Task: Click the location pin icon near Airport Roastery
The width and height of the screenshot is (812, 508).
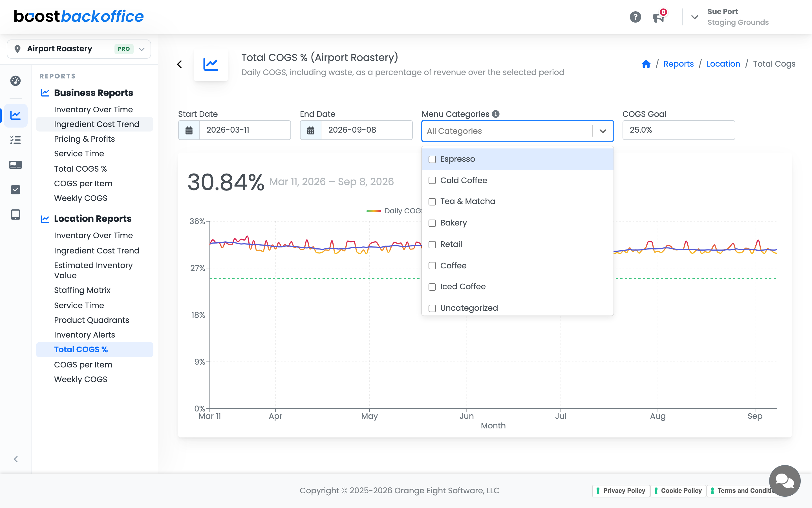Action: 17,49
